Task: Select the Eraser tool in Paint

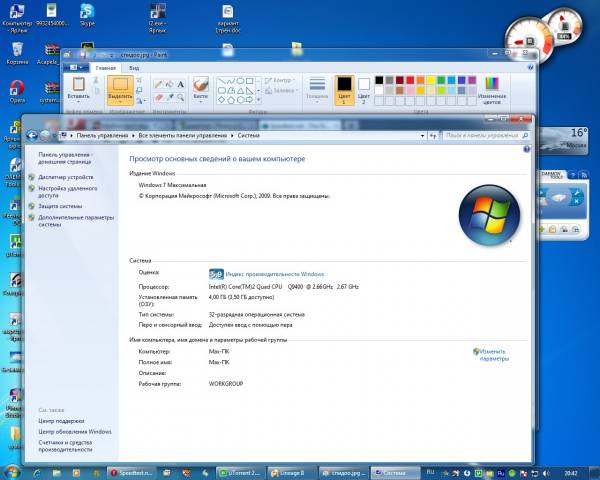Action: coord(158,98)
